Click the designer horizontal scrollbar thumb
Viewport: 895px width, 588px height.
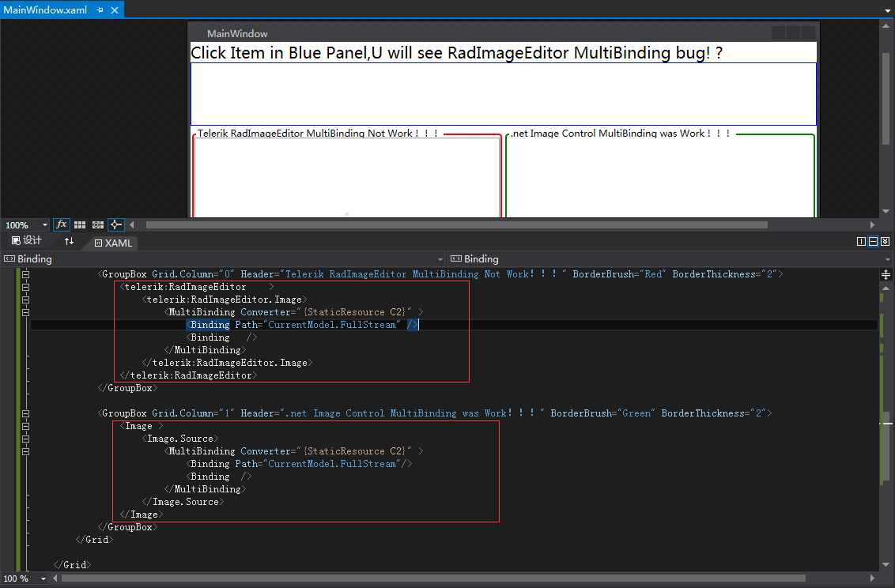pyautogui.click(x=457, y=224)
